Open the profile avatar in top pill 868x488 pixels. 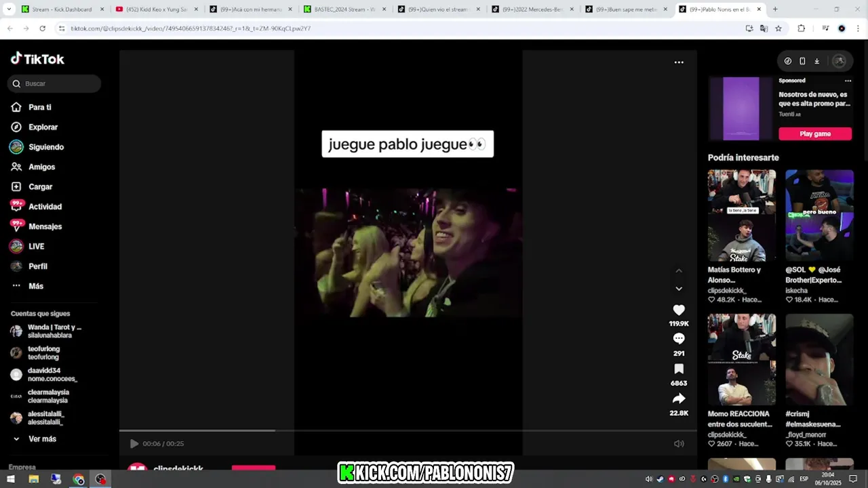[839, 61]
